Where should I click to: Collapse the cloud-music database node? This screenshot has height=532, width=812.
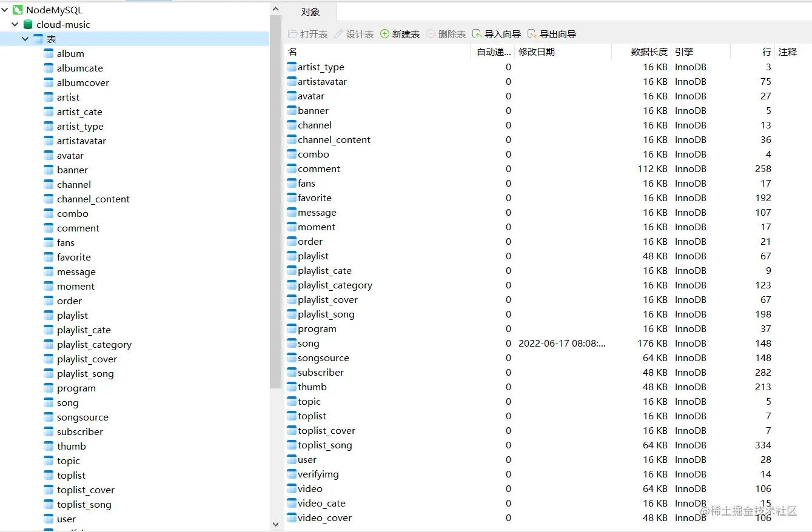[x=14, y=24]
